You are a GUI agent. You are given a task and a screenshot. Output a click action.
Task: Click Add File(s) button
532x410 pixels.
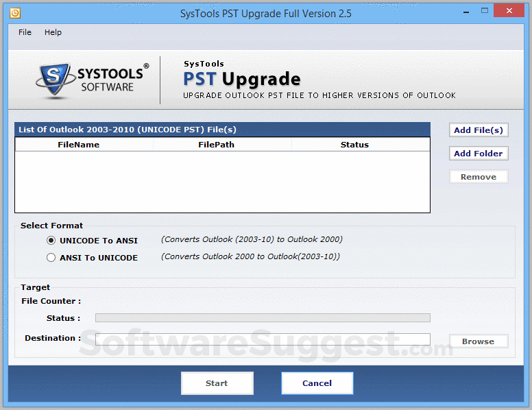[479, 130]
